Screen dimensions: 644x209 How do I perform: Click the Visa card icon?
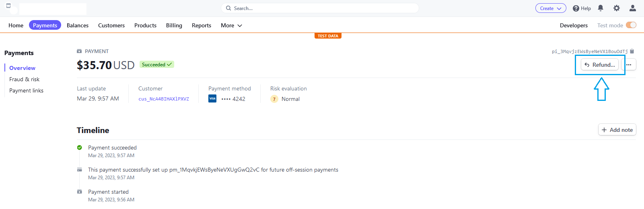212,98
